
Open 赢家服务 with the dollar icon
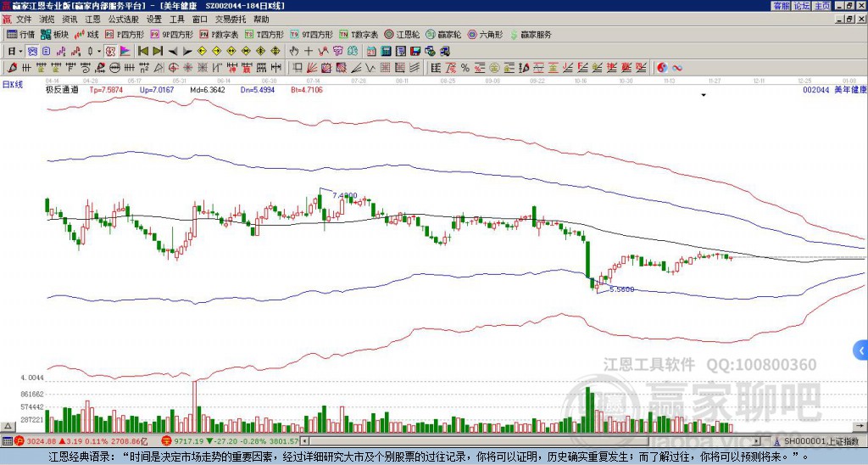(531, 34)
